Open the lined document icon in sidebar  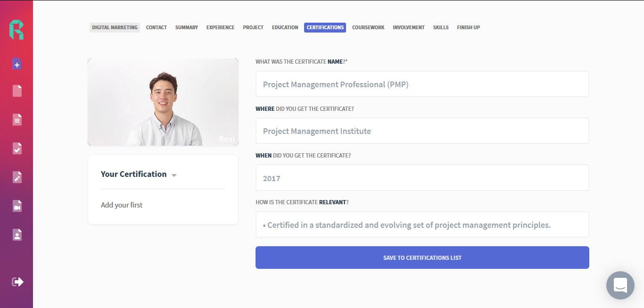point(17,119)
